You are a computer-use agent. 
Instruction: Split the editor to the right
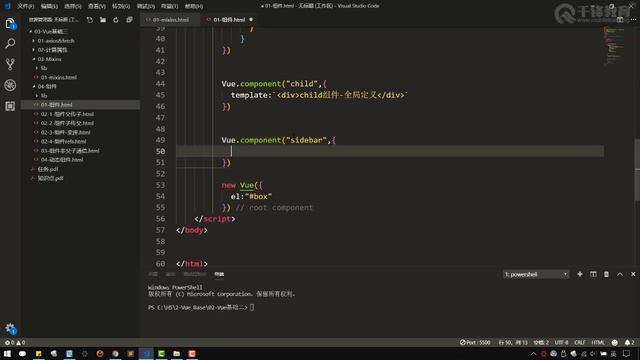coord(620,20)
